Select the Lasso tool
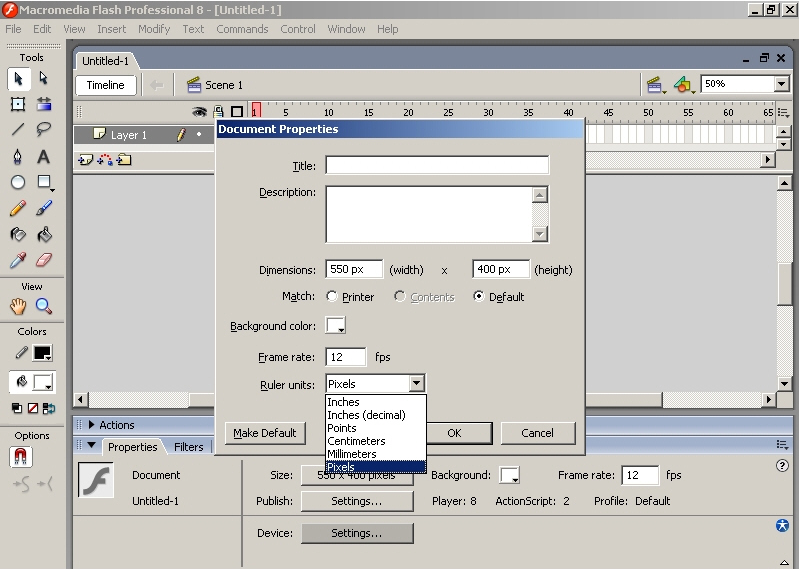Image resolution: width=800 pixels, height=571 pixels. (44, 130)
